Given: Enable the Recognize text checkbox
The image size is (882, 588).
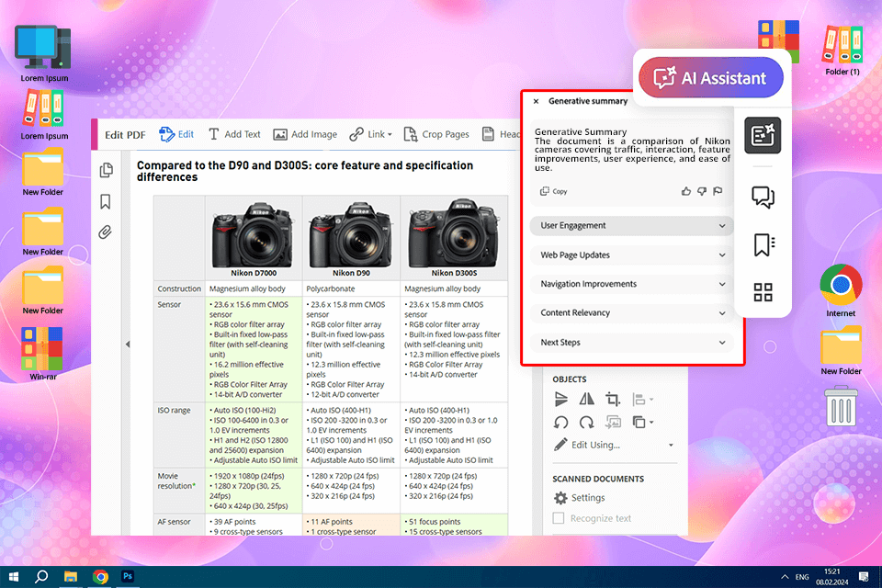Looking at the screenshot, I should tap(559, 518).
